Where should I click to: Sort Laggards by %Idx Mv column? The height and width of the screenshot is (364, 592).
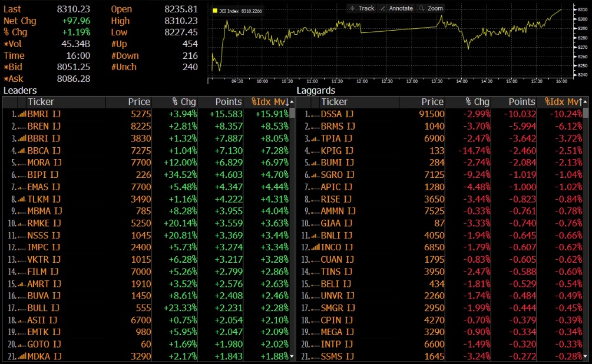[563, 102]
